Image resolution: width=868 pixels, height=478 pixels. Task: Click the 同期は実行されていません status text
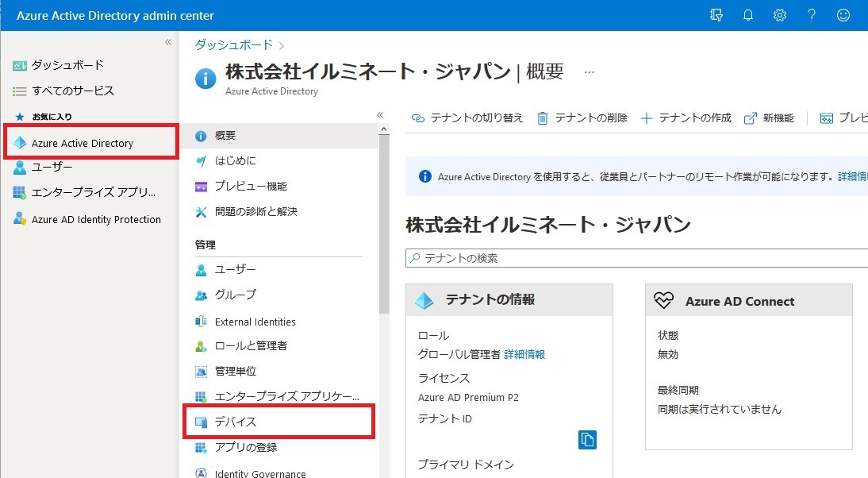click(719, 410)
